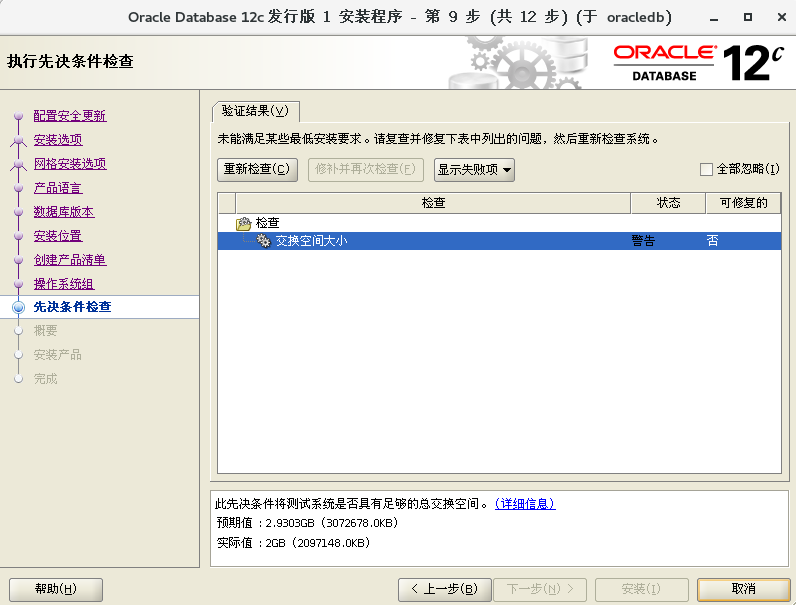This screenshot has width=796, height=605.
Task: Click the disabled 概要 step
Action: pyautogui.click(x=46, y=331)
